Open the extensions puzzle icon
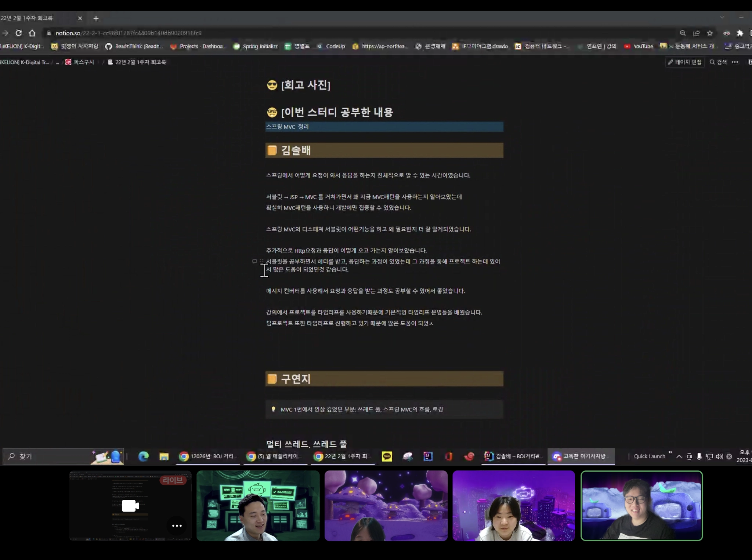The image size is (752, 560). (740, 33)
